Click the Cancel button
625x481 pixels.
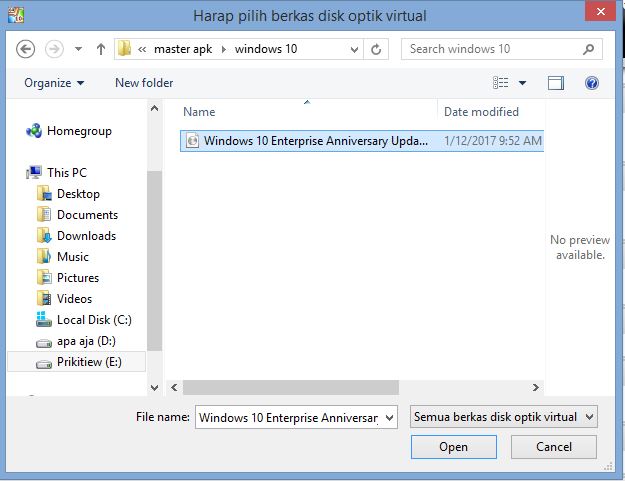[554, 447]
